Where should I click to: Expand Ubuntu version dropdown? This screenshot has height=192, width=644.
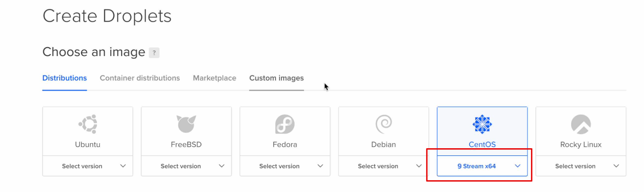coord(88,166)
